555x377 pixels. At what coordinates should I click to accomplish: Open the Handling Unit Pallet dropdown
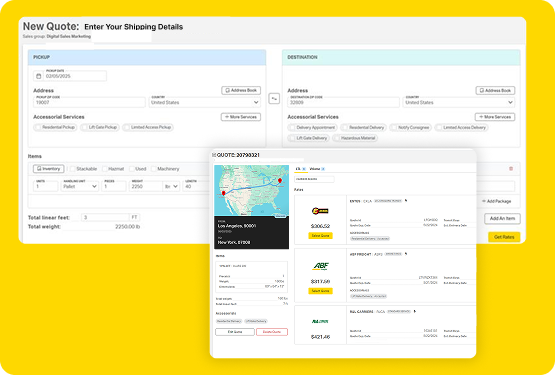80,186
